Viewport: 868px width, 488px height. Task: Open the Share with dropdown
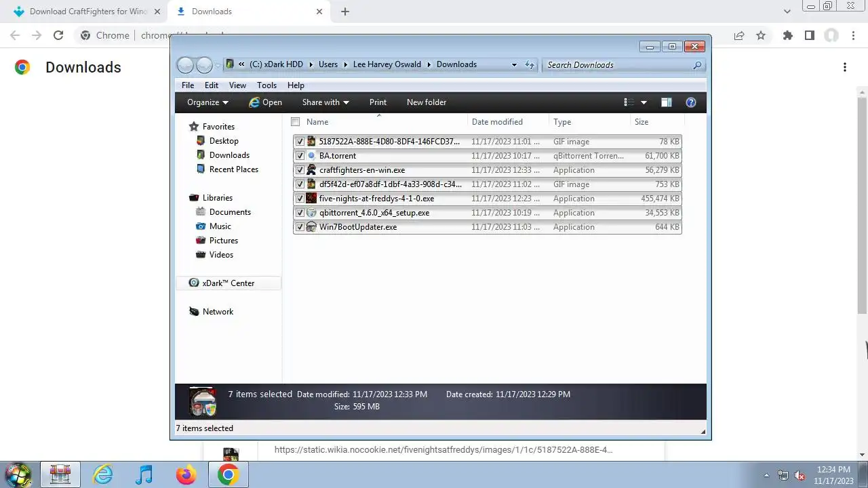325,102
